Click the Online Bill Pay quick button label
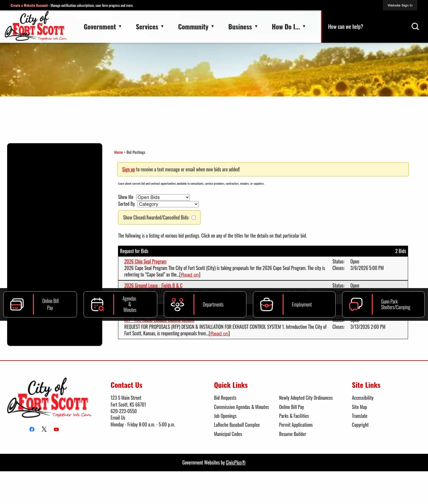This screenshot has width=428, height=504. pos(50,304)
